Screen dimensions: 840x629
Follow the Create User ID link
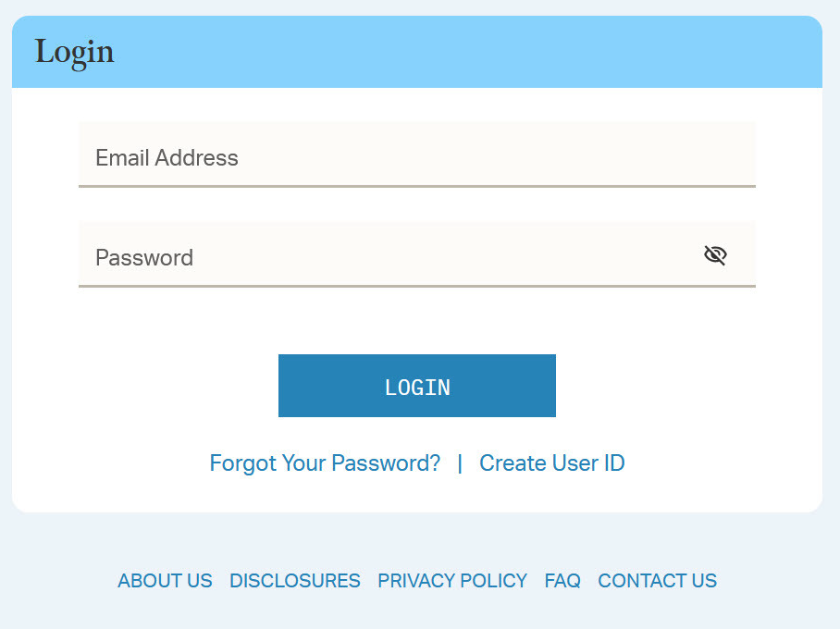(551, 462)
